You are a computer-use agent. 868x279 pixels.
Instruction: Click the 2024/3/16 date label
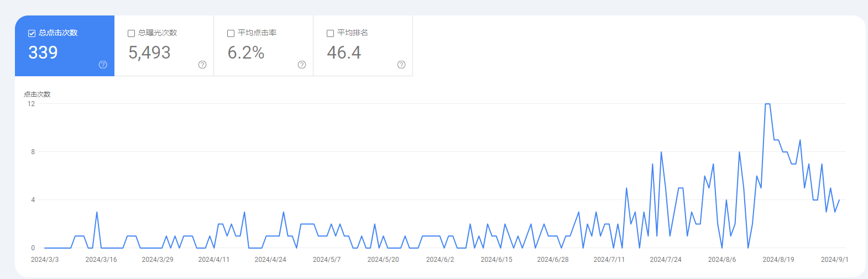click(x=101, y=260)
